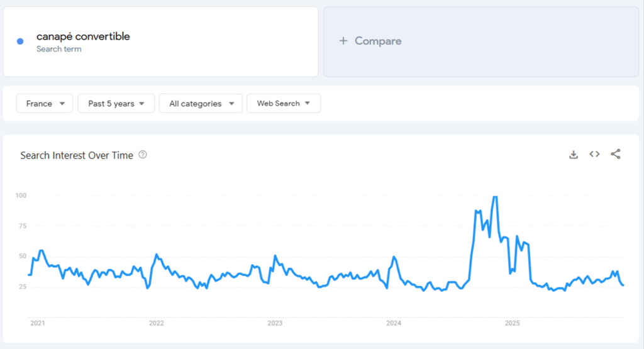The height and width of the screenshot is (349, 644).
Task: Share the Search Interest Over Time chart
Action: (615, 154)
